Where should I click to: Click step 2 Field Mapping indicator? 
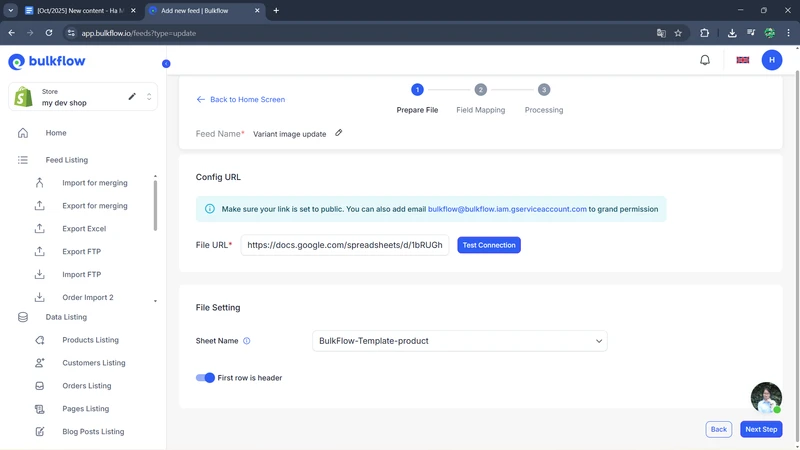coord(481,90)
